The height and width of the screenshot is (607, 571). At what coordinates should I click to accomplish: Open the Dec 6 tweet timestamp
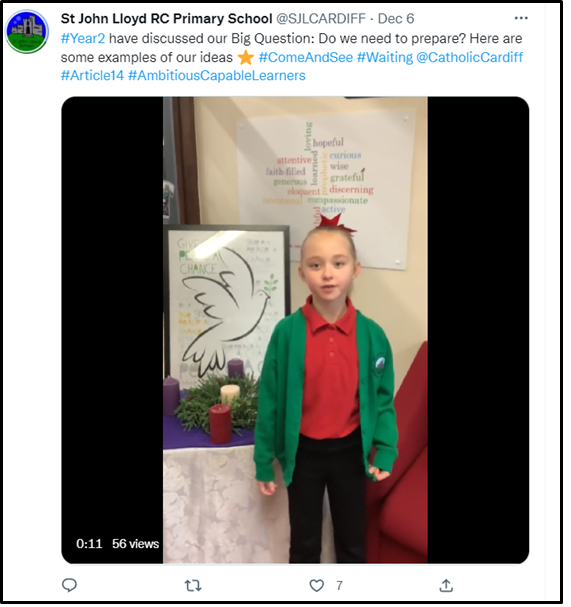[396, 19]
